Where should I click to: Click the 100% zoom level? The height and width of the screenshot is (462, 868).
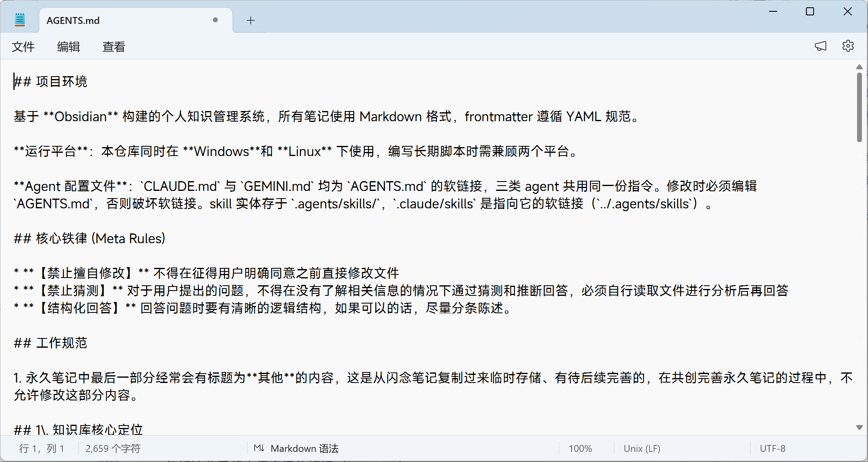[580, 449]
